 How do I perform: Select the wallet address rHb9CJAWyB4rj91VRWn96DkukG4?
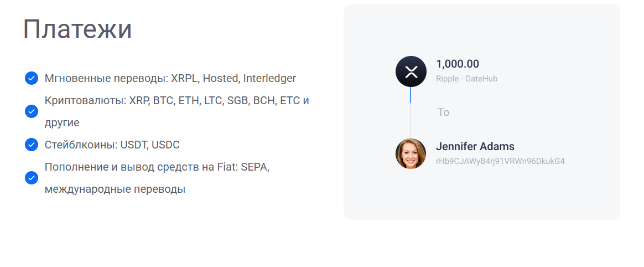[500, 161]
